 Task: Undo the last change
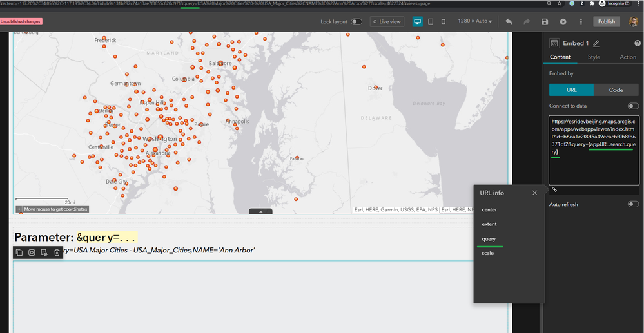[x=509, y=21]
